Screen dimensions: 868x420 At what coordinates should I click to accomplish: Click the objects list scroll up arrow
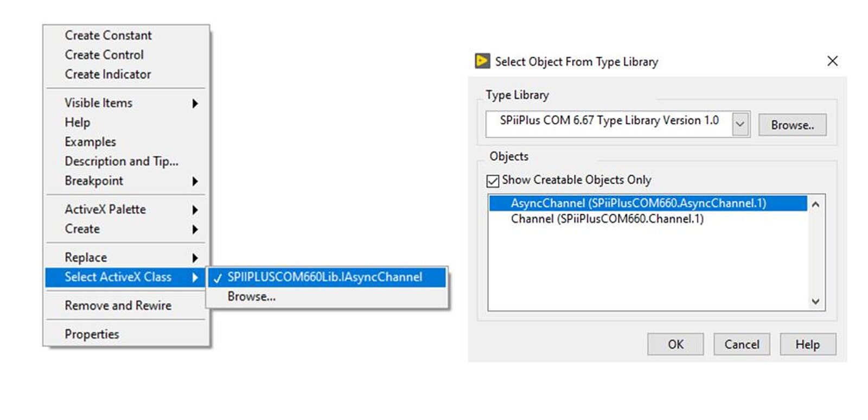tap(815, 205)
